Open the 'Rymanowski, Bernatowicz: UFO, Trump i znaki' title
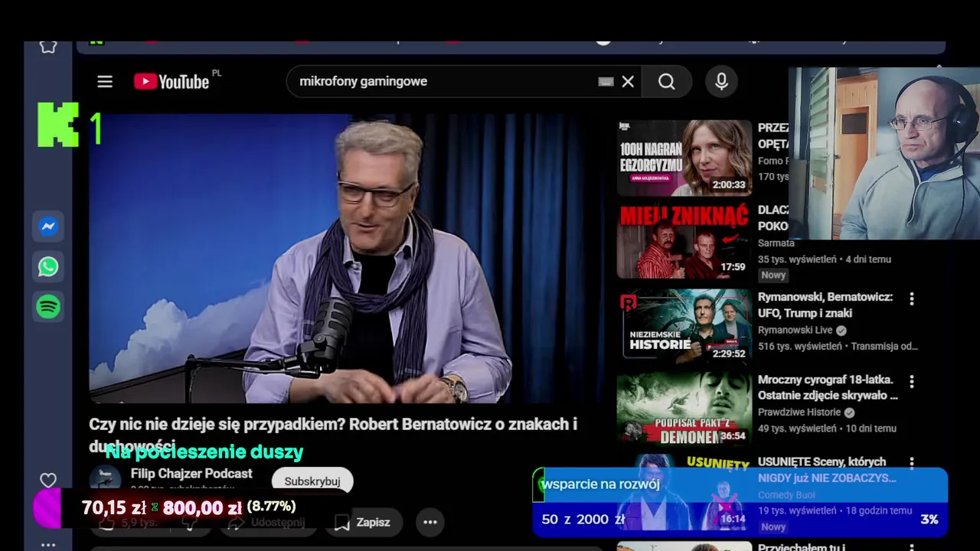Screen dimensions: 980x551 pos(825,305)
